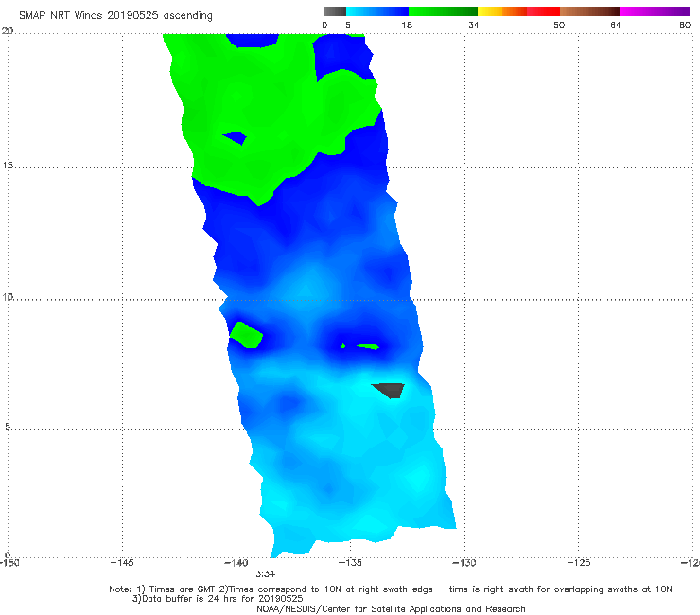Choose the green segment of the color bar
Viewport: 700px width, 615px height.
[x=443, y=11]
